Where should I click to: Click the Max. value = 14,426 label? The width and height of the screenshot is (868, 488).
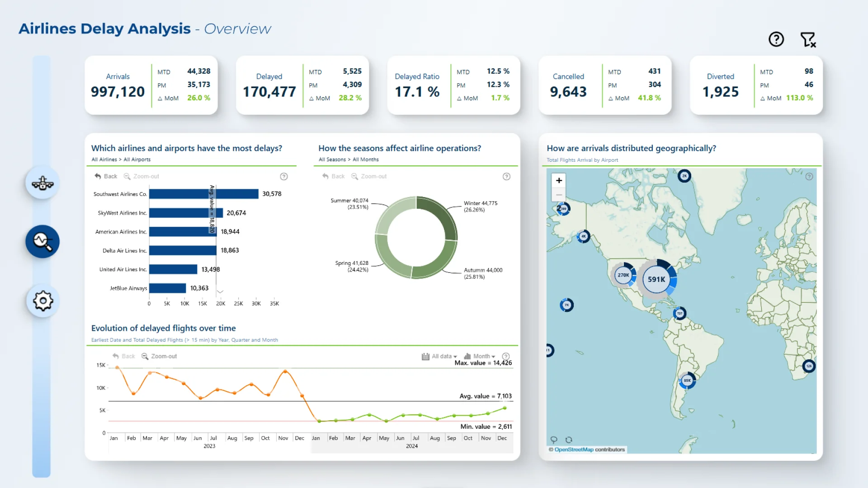point(483,363)
